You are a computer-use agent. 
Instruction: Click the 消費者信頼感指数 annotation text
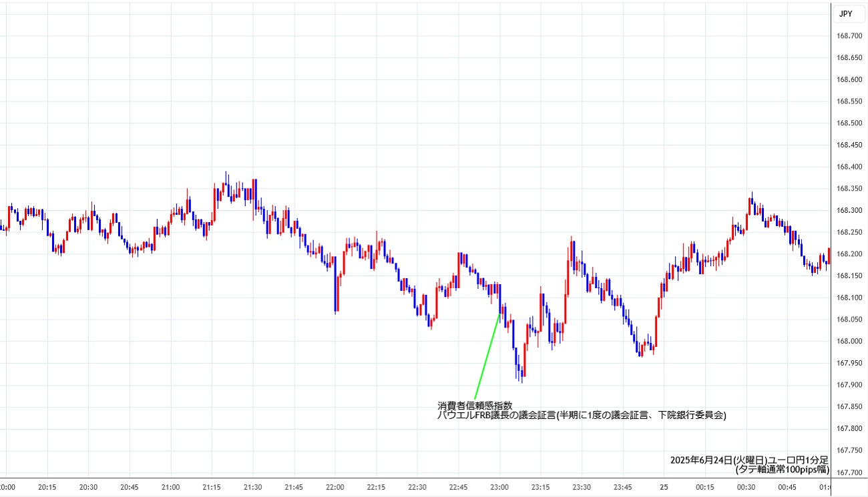point(475,405)
